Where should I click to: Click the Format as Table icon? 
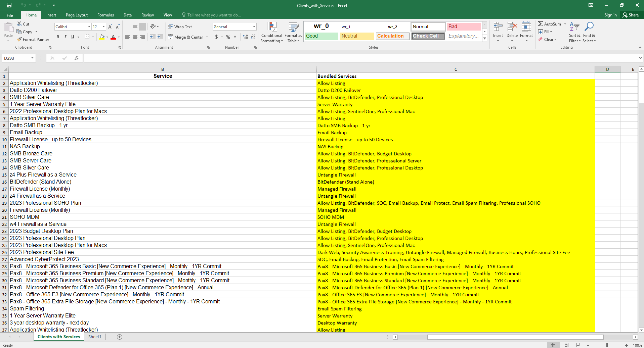click(293, 33)
